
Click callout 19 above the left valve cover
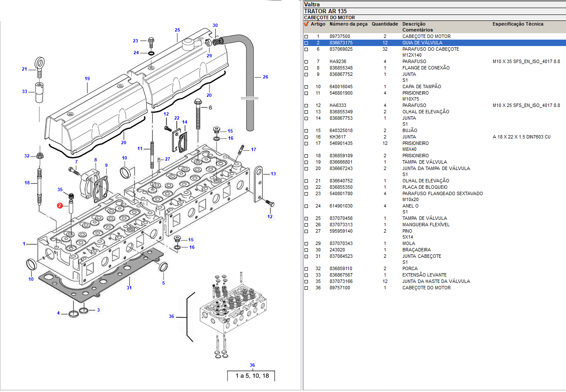pyautogui.click(x=87, y=79)
